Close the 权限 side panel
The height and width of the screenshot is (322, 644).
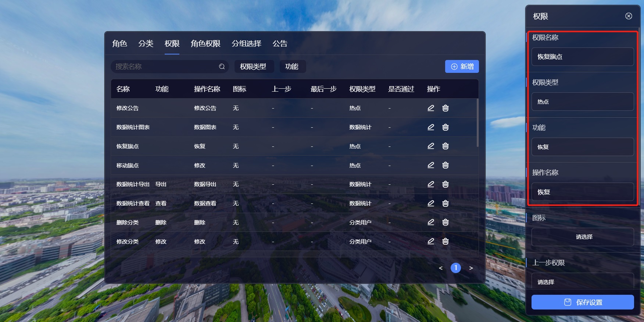[x=629, y=16]
